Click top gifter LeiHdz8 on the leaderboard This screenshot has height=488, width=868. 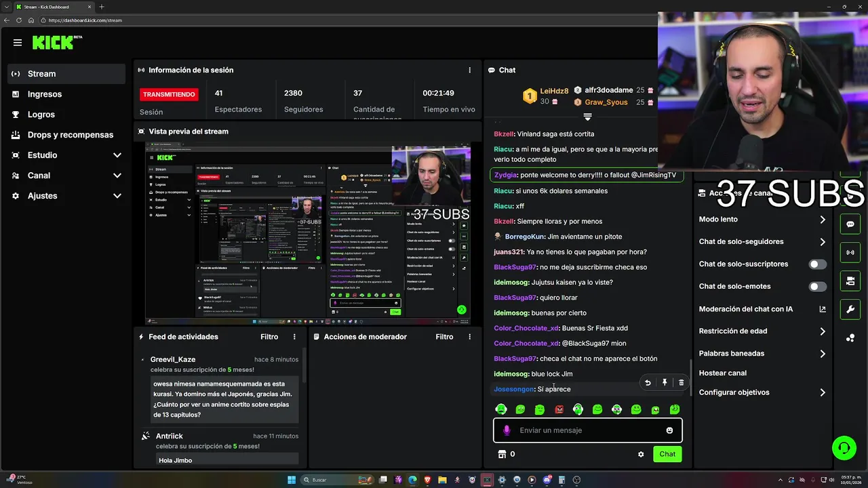(x=554, y=91)
